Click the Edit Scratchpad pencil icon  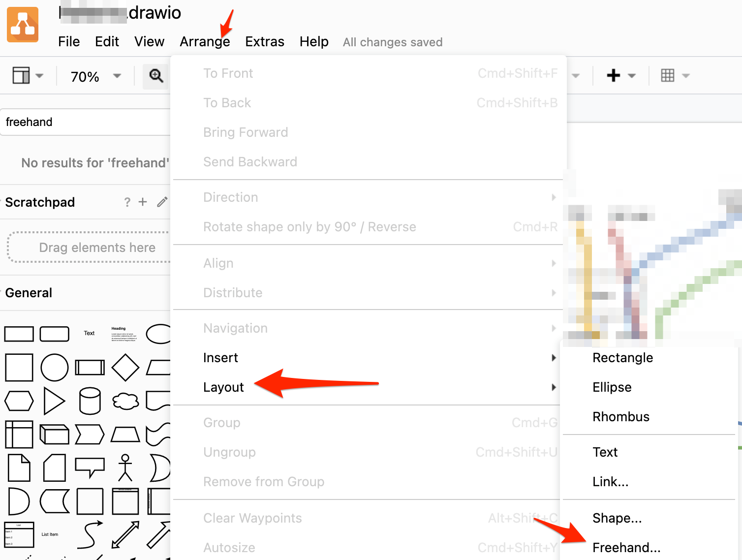point(162,202)
